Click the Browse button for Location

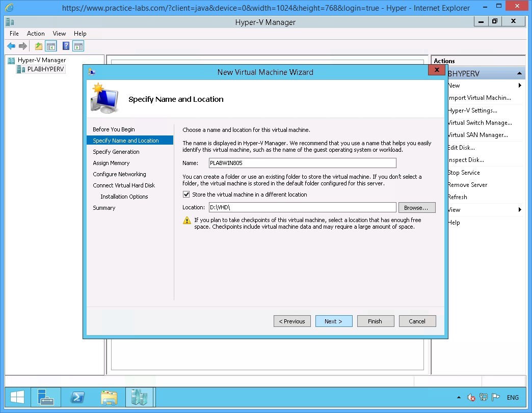[x=417, y=207]
